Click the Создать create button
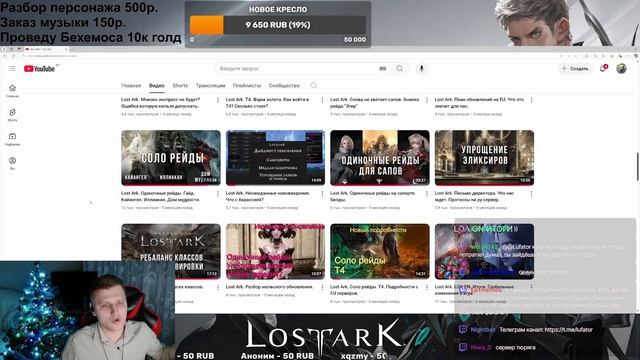 pyautogui.click(x=575, y=69)
